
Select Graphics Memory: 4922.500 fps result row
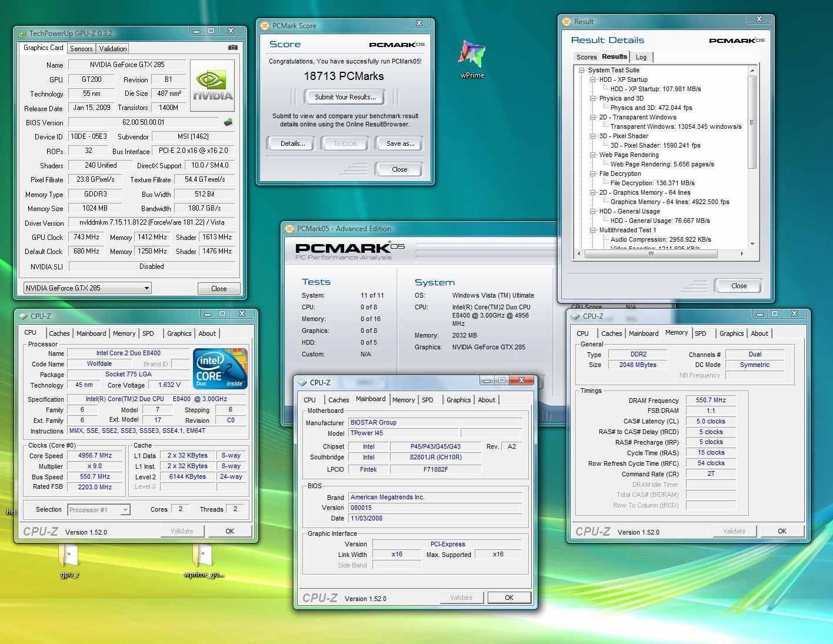pyautogui.click(x=669, y=202)
